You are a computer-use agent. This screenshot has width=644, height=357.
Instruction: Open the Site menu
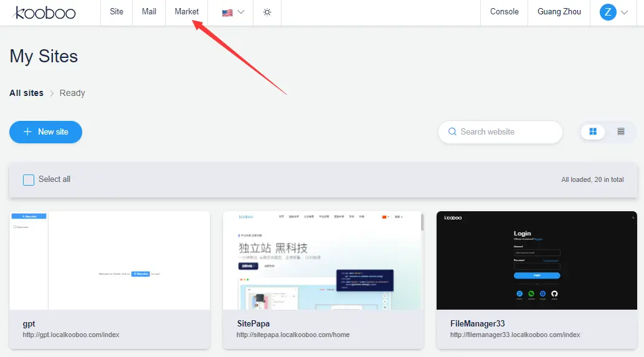click(x=116, y=12)
